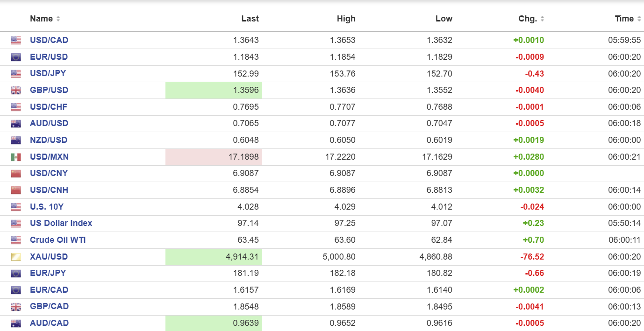The height and width of the screenshot is (331, 644).
Task: Click the Mexico flag icon beside USD/MXN
Action: pyautogui.click(x=16, y=157)
